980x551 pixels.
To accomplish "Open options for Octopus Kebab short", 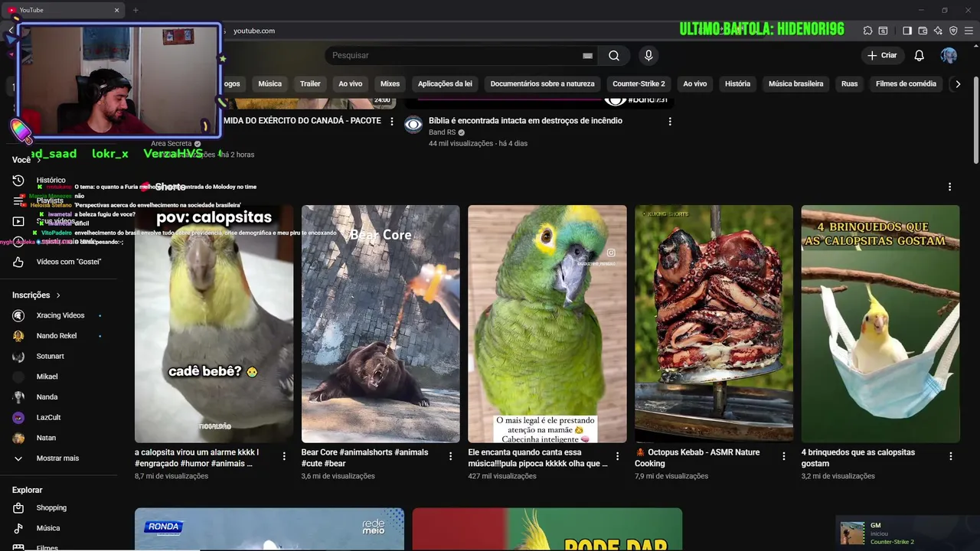I will coord(783,456).
